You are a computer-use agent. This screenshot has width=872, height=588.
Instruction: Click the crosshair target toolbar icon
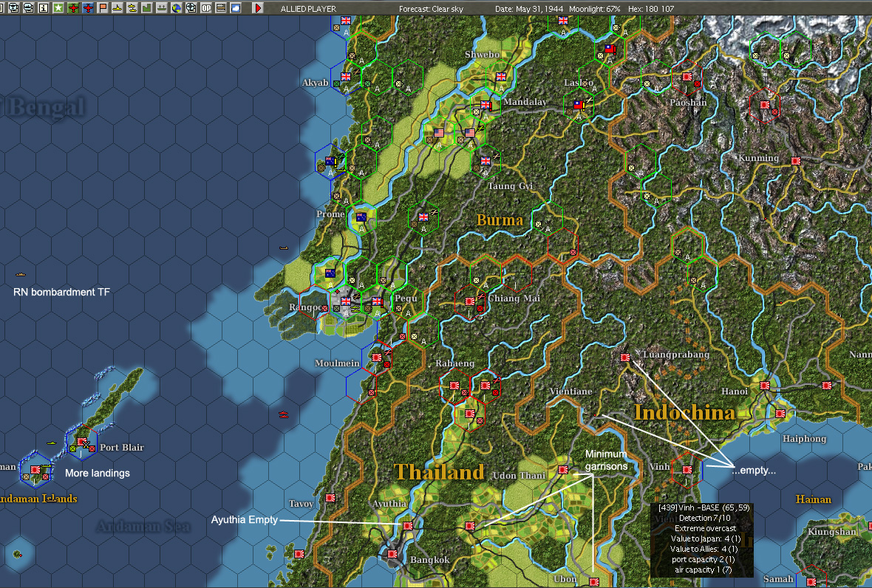[191, 8]
